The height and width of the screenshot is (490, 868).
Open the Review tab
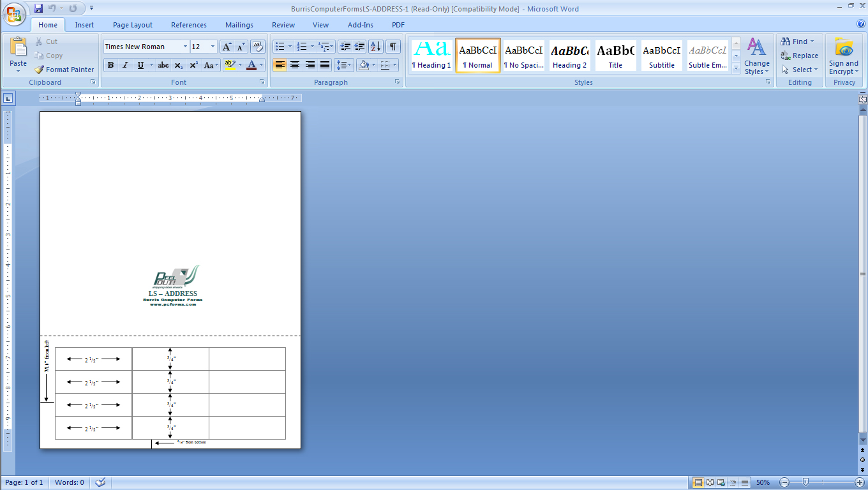point(283,25)
